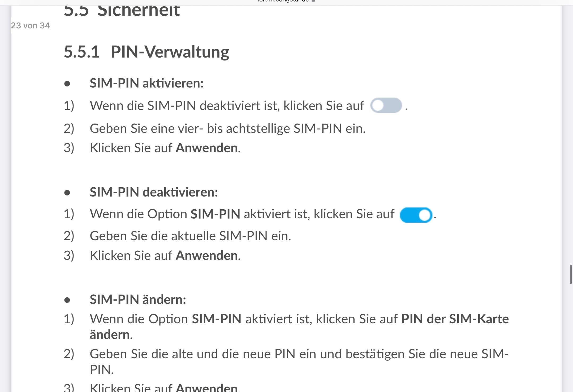Tap the lock icon beside the URL
573x392 pixels.
click(313, 1)
